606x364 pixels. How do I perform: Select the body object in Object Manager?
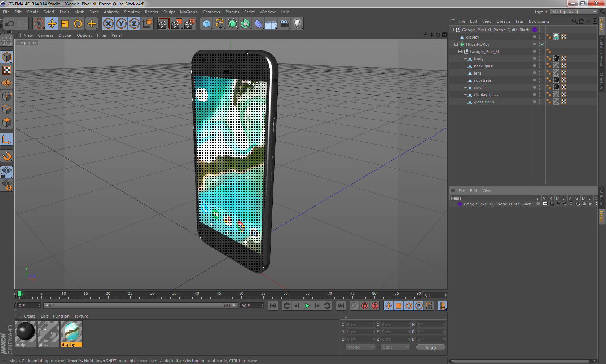pos(478,59)
